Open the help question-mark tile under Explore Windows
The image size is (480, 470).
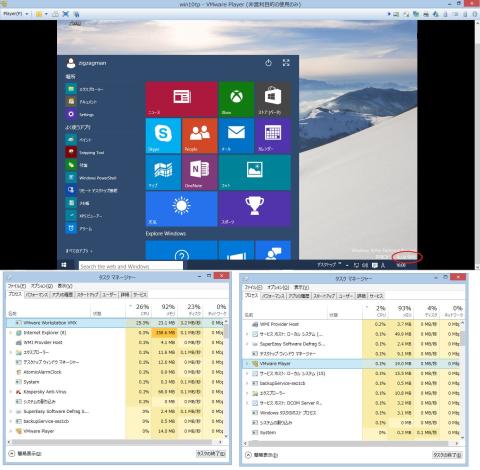pos(181,250)
